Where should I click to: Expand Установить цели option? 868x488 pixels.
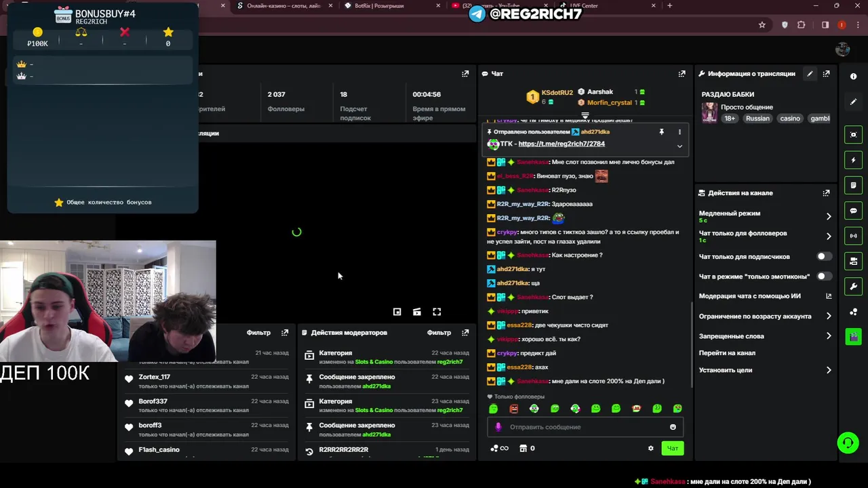(829, 370)
